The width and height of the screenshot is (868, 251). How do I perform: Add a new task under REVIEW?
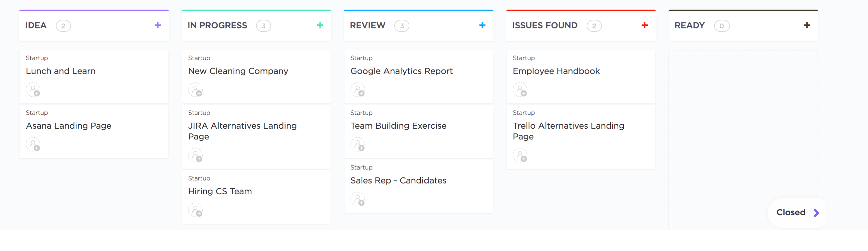point(482,25)
